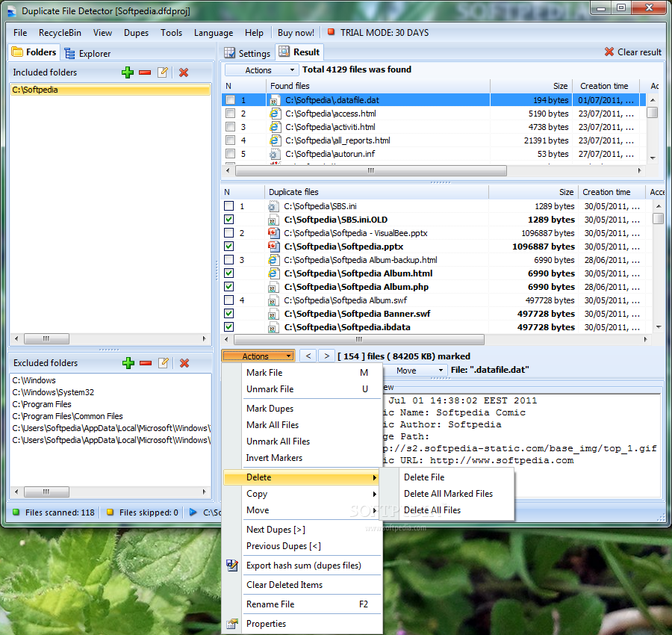Edit included folder entry icon
672x635 pixels.
click(x=163, y=72)
